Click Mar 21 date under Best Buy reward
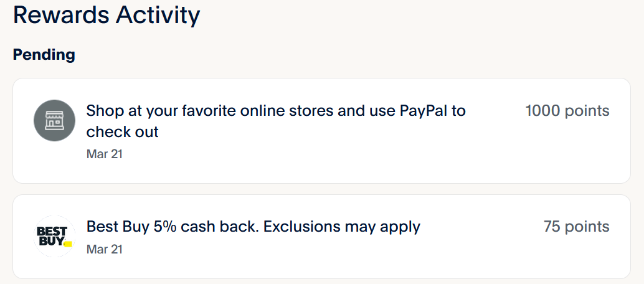644x284 pixels. [x=104, y=249]
